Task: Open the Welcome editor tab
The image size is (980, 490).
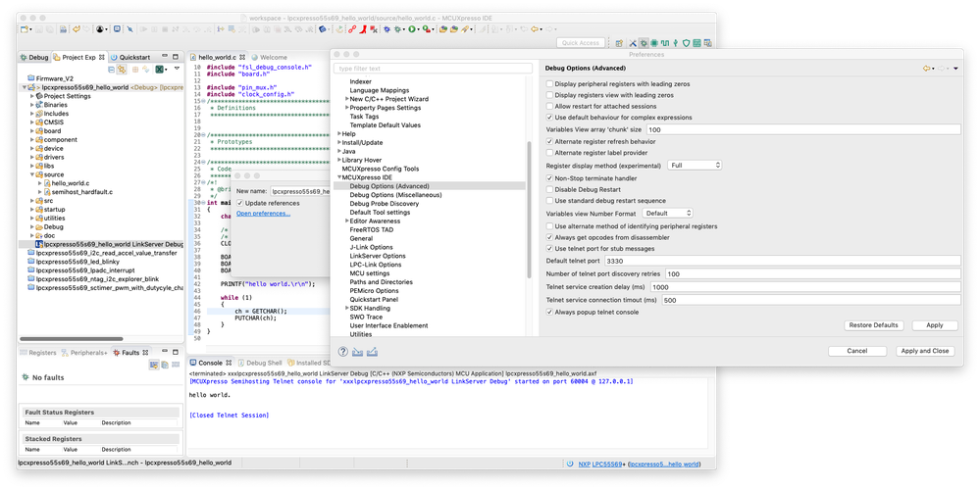Action: [269, 57]
